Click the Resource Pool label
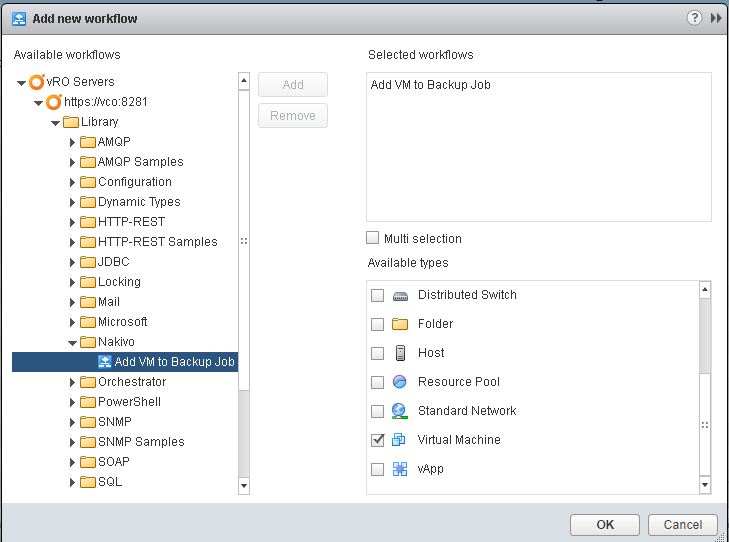The width and height of the screenshot is (729, 542). (459, 382)
